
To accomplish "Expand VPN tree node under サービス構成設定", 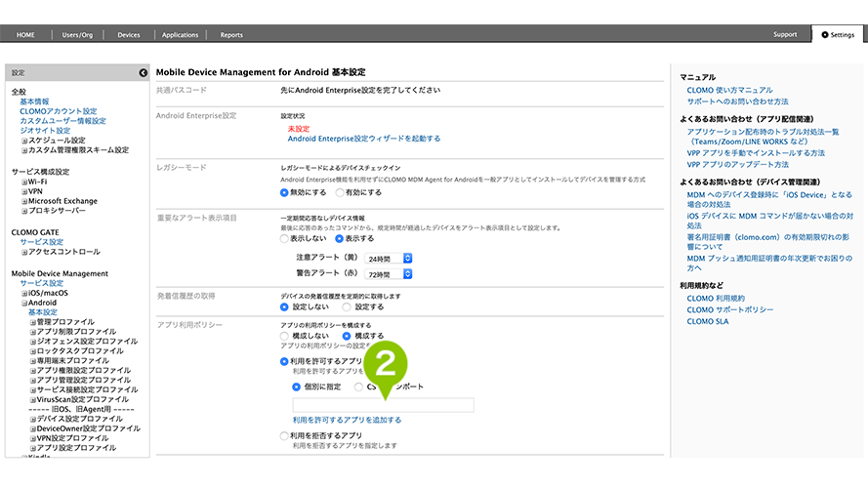I will pos(24,191).
